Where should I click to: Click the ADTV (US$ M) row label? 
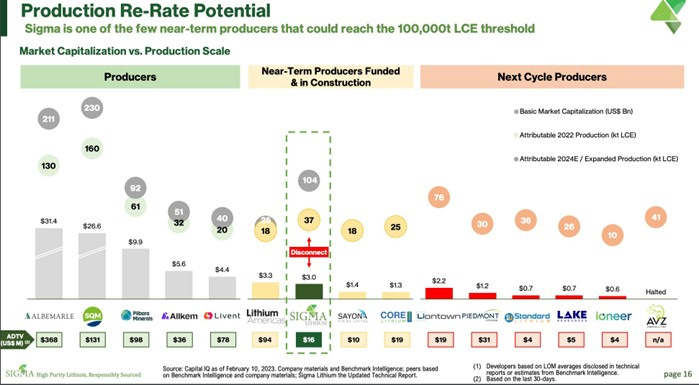pyautogui.click(x=16, y=339)
